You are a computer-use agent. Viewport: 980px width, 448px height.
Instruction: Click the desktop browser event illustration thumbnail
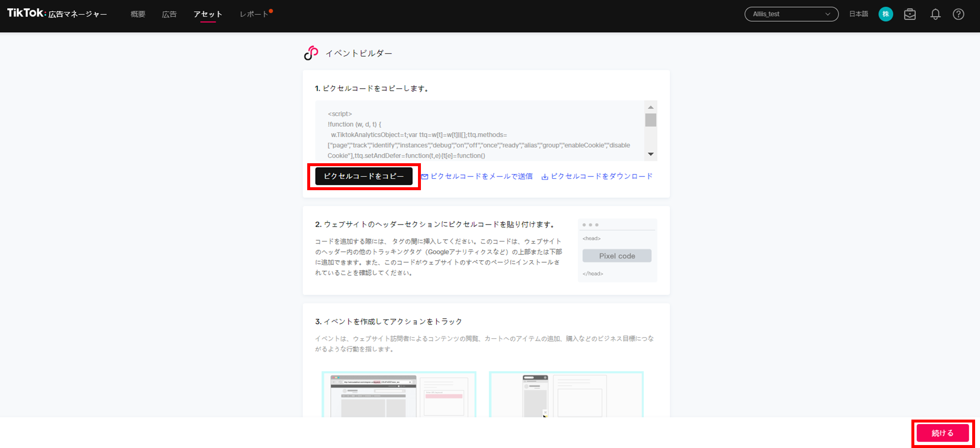click(x=398, y=395)
